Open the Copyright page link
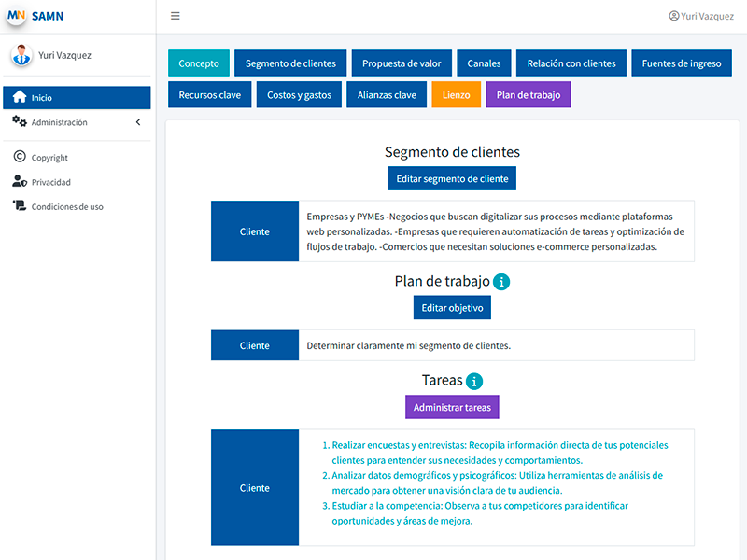747x560 pixels. coord(49,158)
